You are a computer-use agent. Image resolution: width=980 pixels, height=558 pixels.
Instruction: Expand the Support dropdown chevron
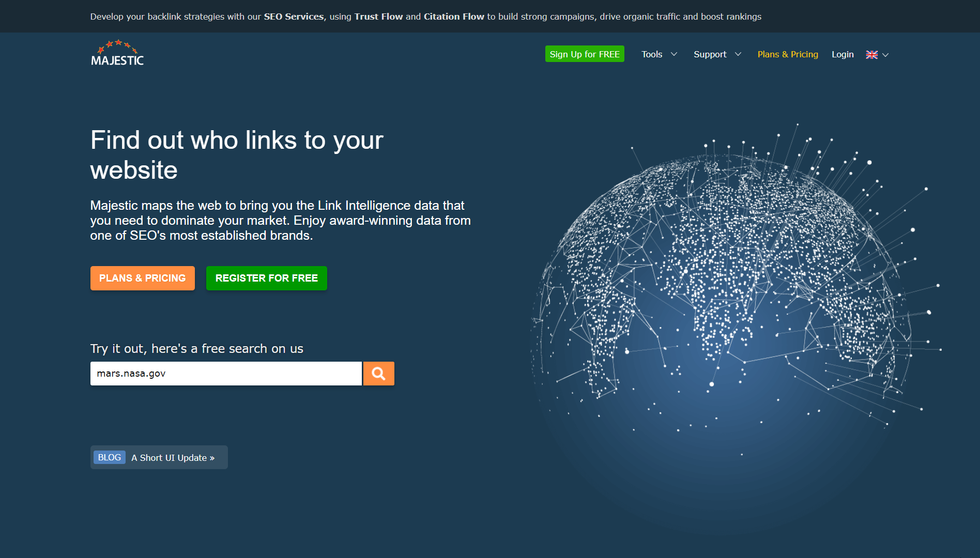click(x=738, y=54)
